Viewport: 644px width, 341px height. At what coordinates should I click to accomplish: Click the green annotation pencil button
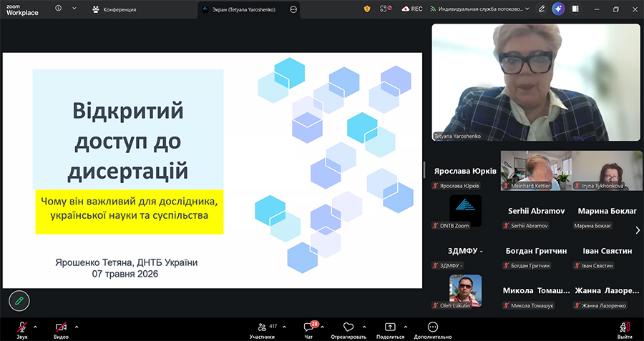point(19,301)
